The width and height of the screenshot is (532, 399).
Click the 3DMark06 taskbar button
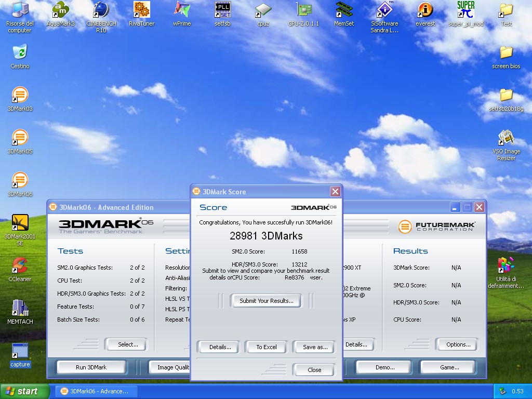tap(97, 391)
